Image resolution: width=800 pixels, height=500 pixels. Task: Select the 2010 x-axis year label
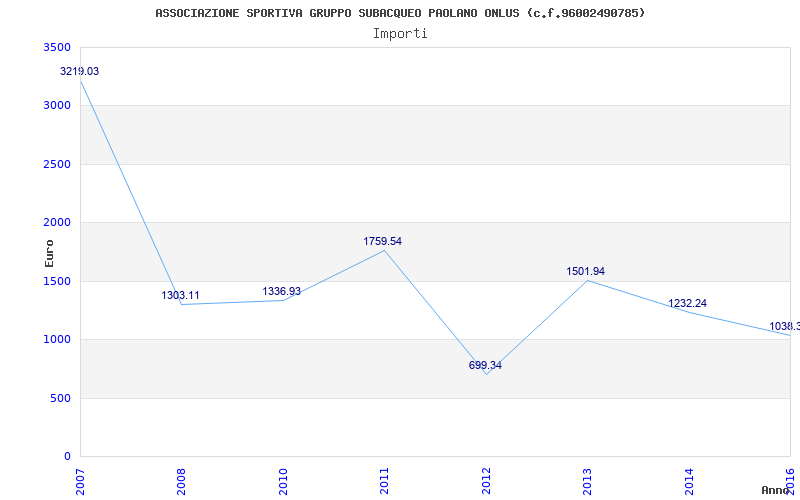pos(283,482)
